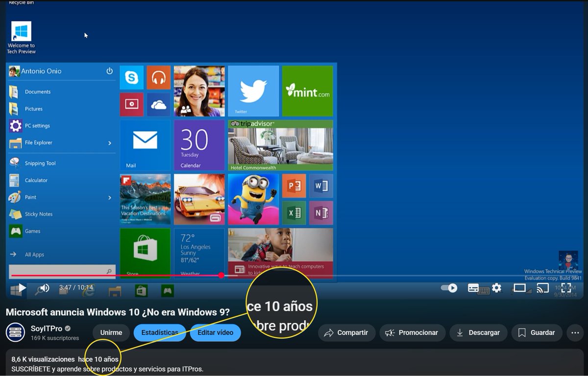The image size is (588, 376).
Task: Expand the description showing 8,6 K visualizaciones
Action: pyautogui.click(x=294, y=363)
